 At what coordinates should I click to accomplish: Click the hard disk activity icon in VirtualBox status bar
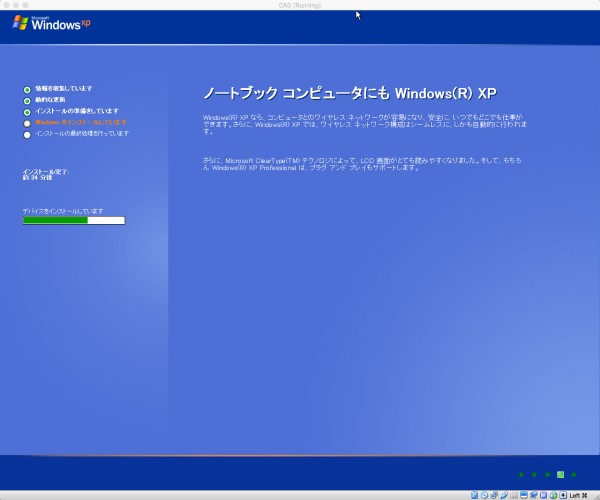pos(474,495)
